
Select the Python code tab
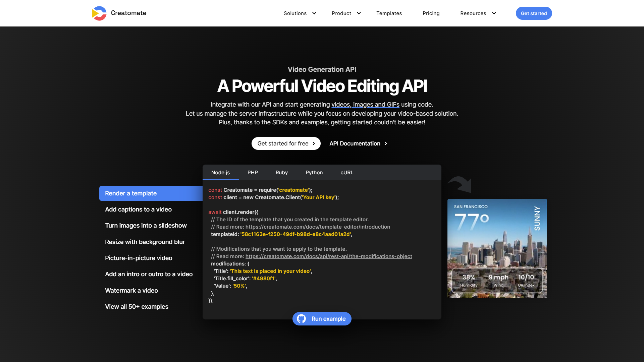point(314,173)
